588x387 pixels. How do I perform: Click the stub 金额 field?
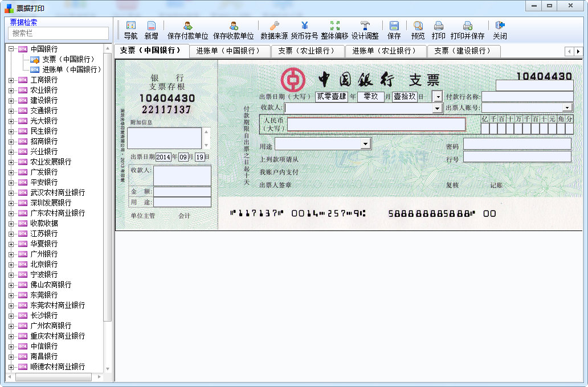point(182,192)
